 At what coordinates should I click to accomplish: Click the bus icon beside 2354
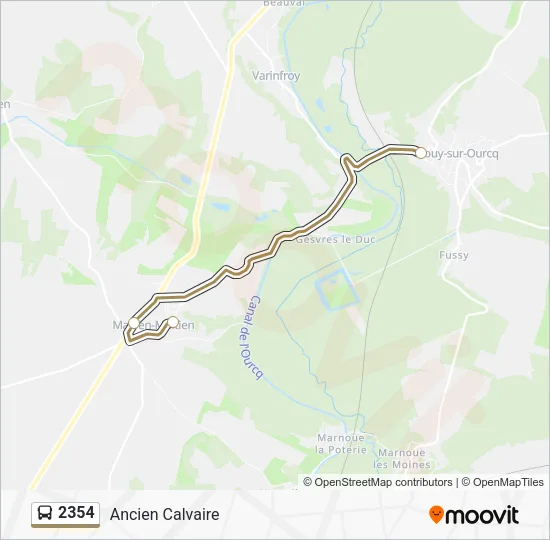pos(45,513)
